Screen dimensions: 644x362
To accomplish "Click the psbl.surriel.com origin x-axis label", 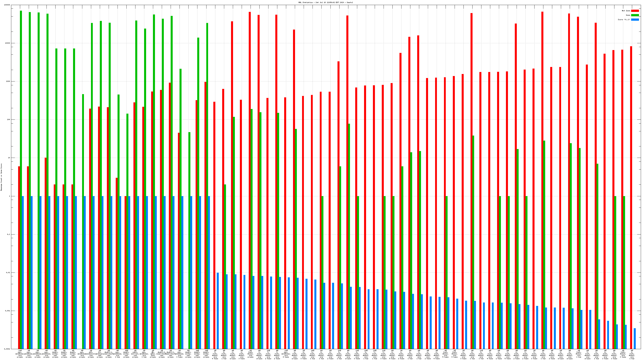I will pyautogui.click(x=135, y=354).
